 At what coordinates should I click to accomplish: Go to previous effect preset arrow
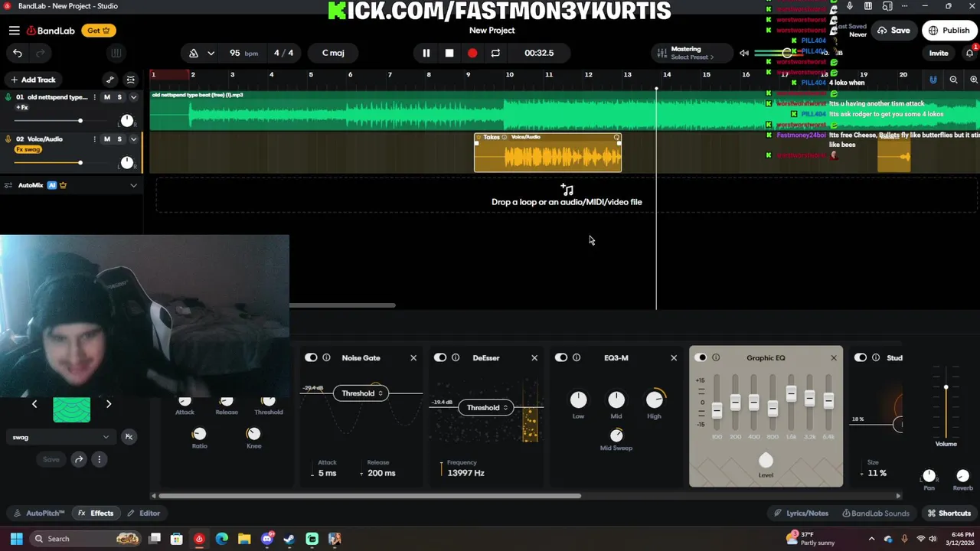pyautogui.click(x=34, y=404)
